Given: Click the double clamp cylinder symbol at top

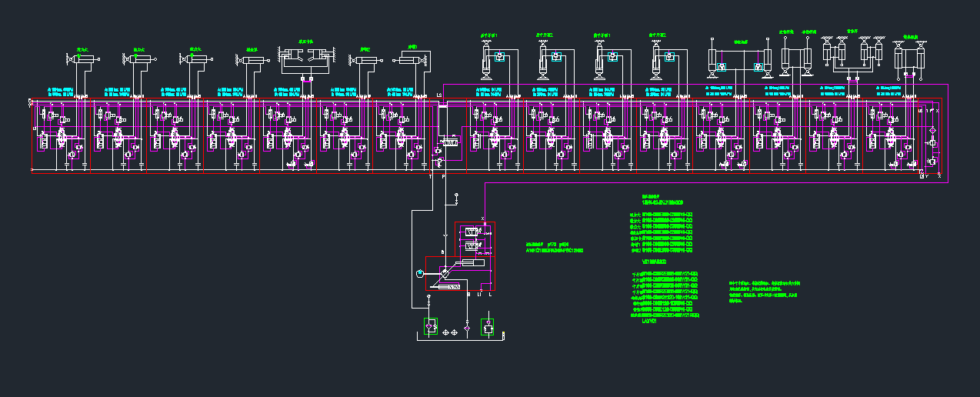Looking at the screenshot, I should pyautogui.click(x=307, y=57).
